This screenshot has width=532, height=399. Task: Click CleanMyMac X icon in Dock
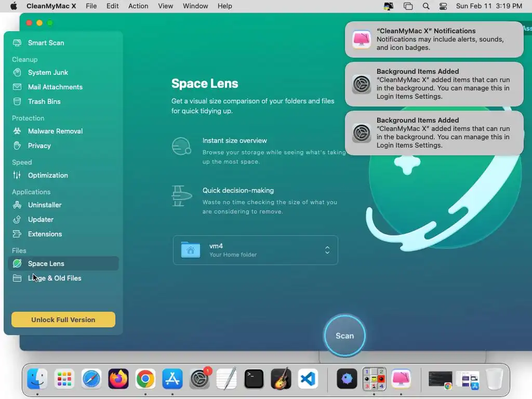click(x=401, y=379)
